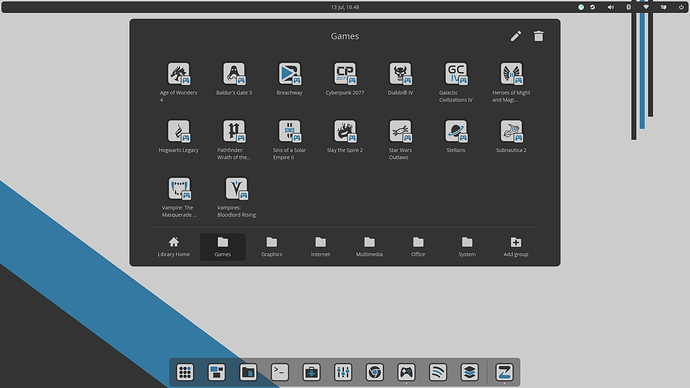
Task: Delete the Games group with trash icon
Action: 539,36
